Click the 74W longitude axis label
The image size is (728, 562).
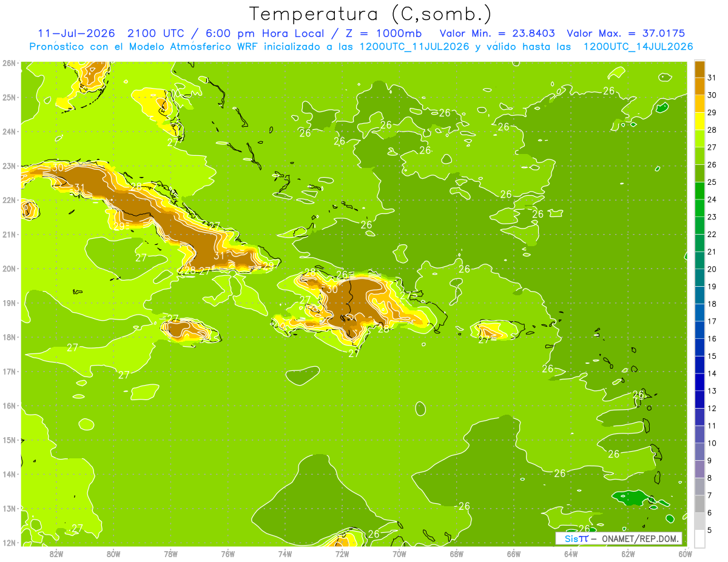pyautogui.click(x=285, y=554)
